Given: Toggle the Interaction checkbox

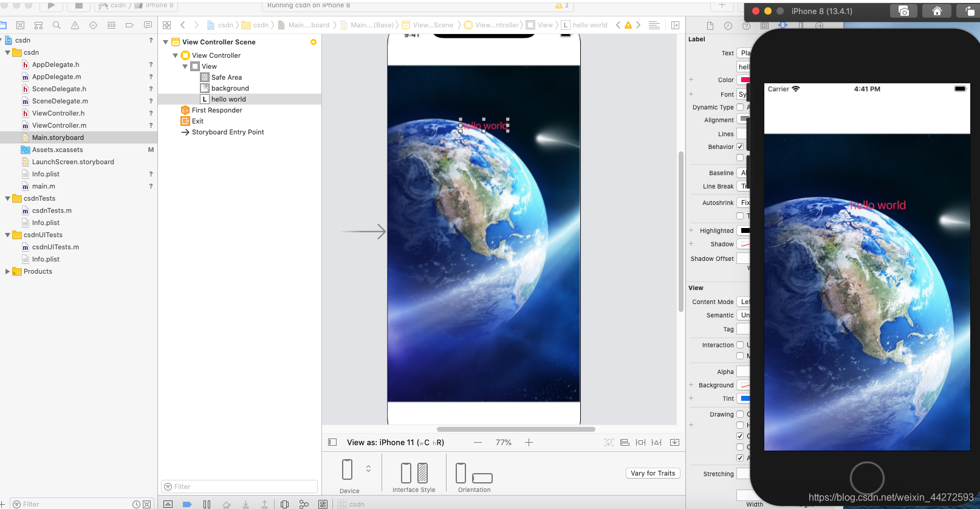Looking at the screenshot, I should (740, 345).
